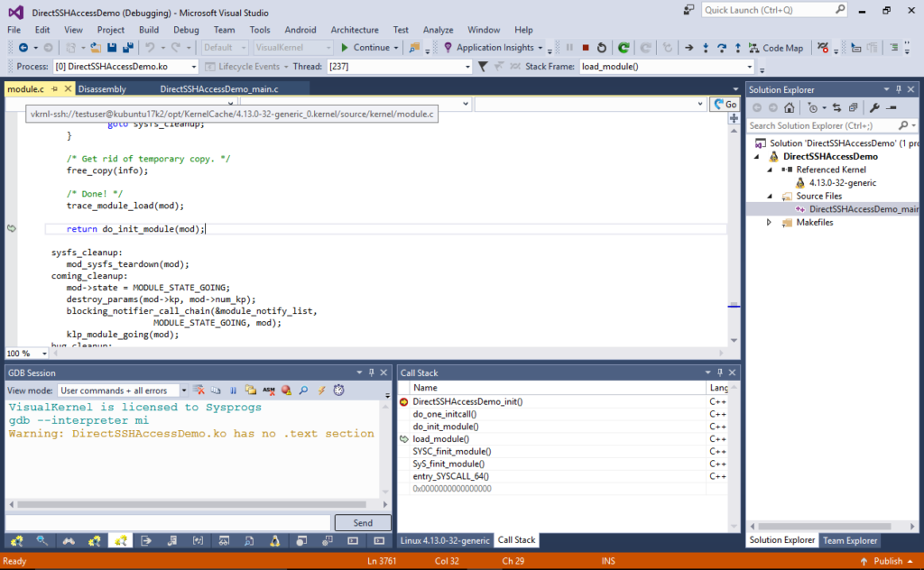This screenshot has width=924, height=570.
Task: Click the Save All icon on the Standard toolbar
Action: pos(129,48)
